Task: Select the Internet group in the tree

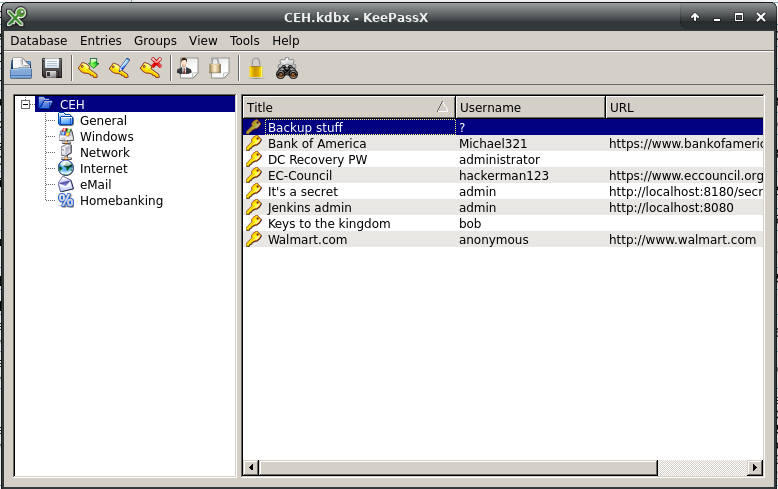Action: (x=104, y=168)
